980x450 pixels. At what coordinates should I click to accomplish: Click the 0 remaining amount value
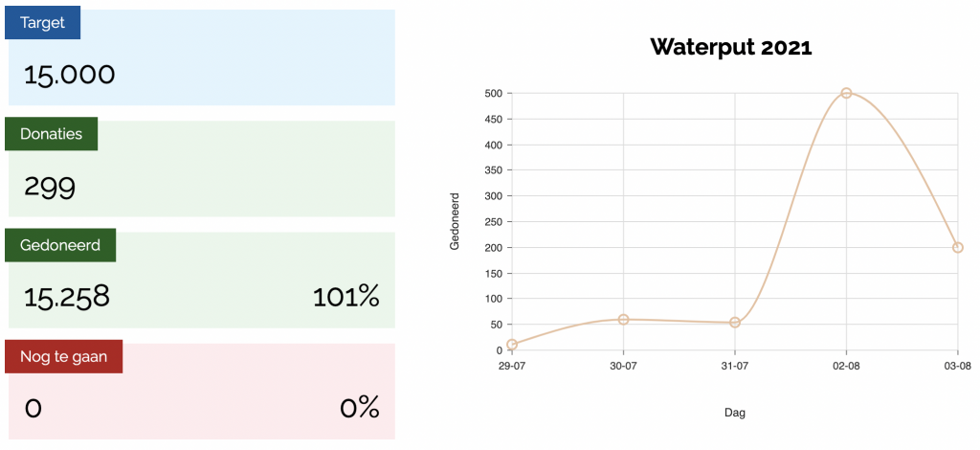pyautogui.click(x=33, y=409)
